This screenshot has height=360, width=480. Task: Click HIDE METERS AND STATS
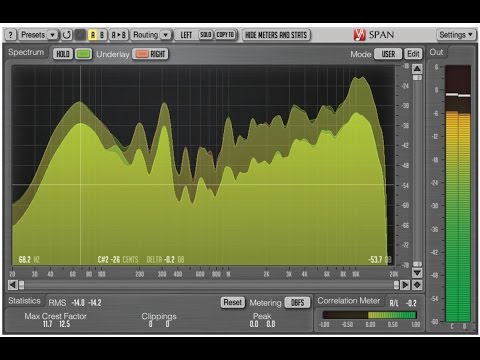click(276, 35)
